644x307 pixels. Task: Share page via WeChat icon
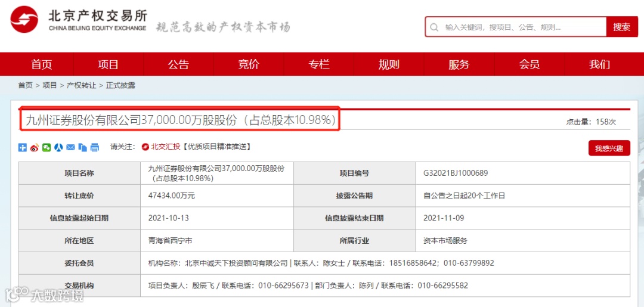[47, 147]
